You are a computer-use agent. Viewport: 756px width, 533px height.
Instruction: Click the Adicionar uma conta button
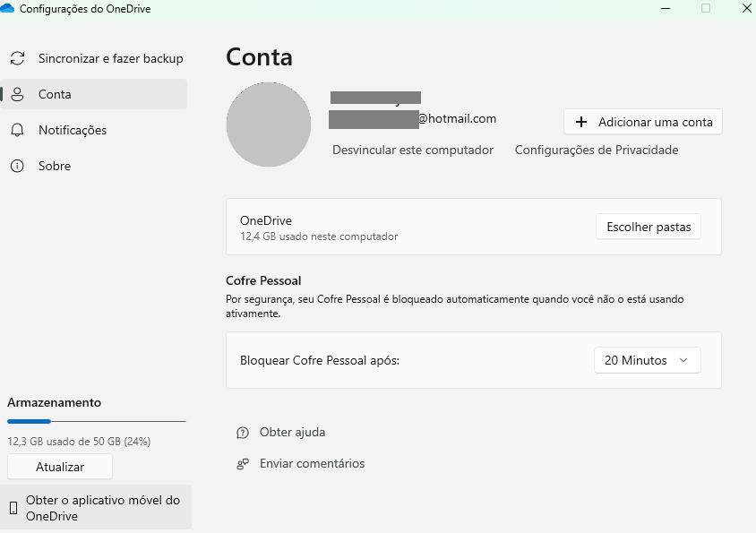pyautogui.click(x=643, y=122)
